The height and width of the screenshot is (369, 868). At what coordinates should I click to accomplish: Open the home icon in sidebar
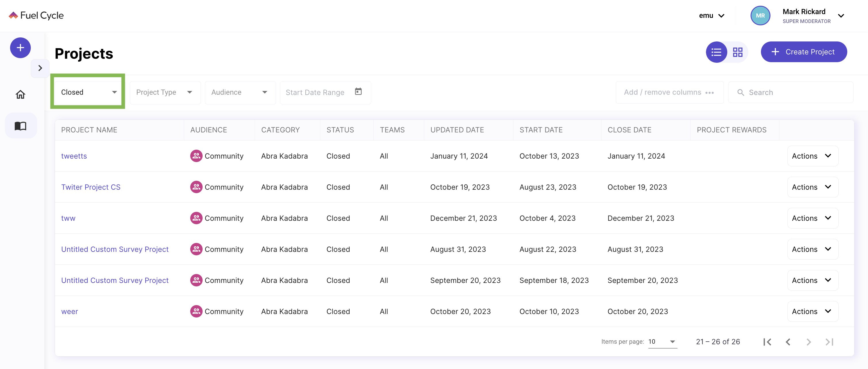pyautogui.click(x=20, y=94)
